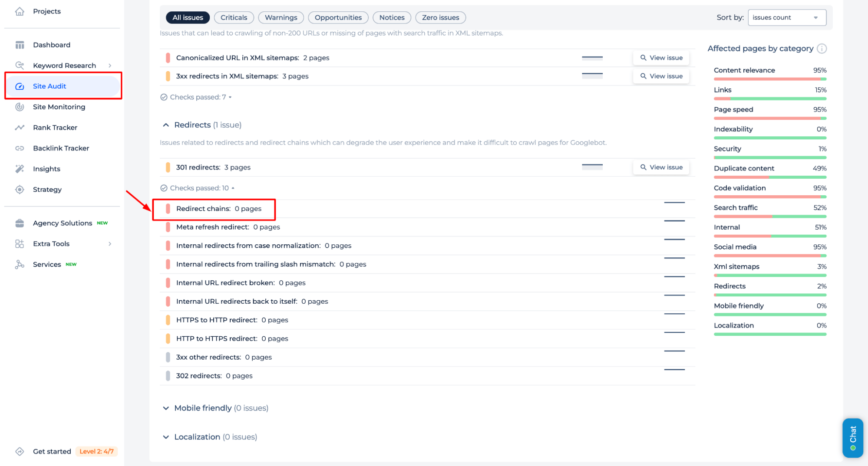Click Internal URL redirect broken row

(427, 283)
